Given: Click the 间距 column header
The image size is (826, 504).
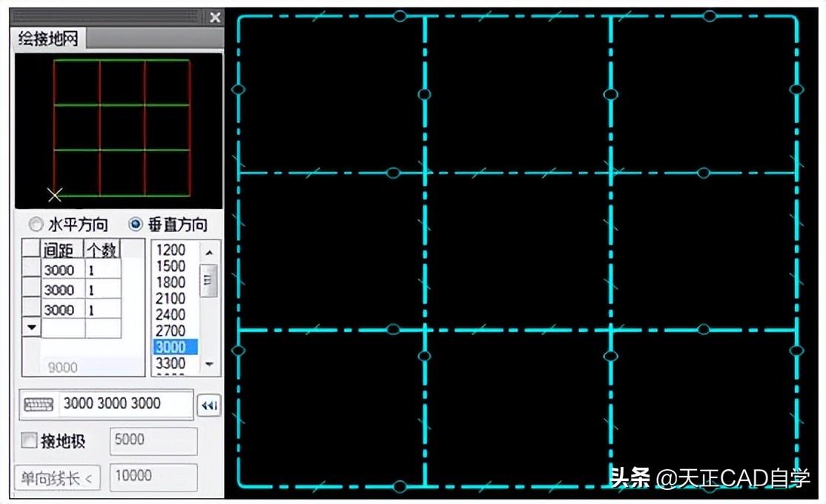Looking at the screenshot, I should (62, 250).
